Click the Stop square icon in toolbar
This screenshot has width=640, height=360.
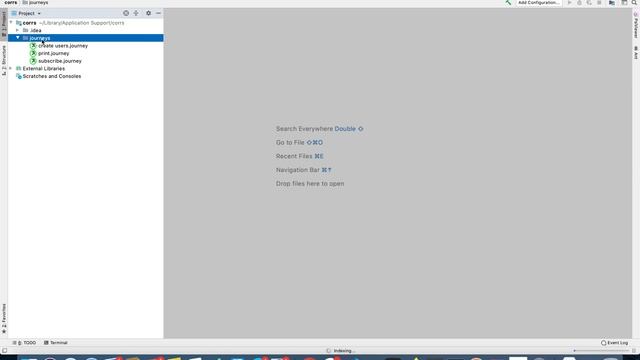599,2
